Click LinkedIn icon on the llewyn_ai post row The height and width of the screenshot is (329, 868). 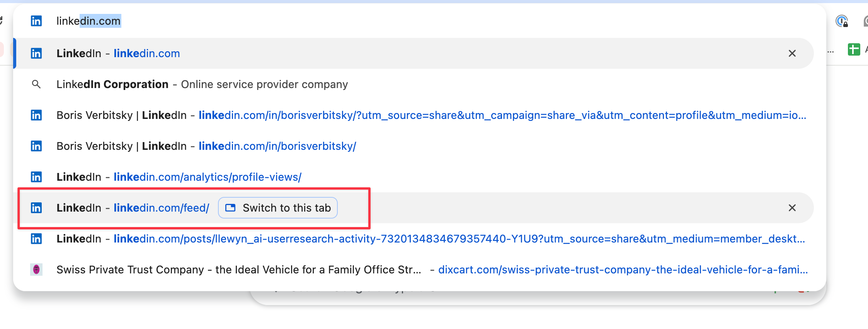click(x=36, y=239)
